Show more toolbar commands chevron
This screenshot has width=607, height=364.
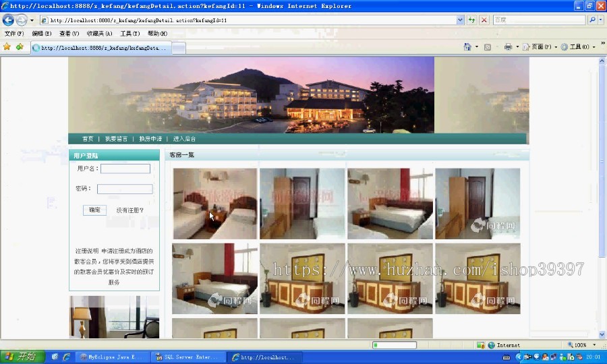603,43
